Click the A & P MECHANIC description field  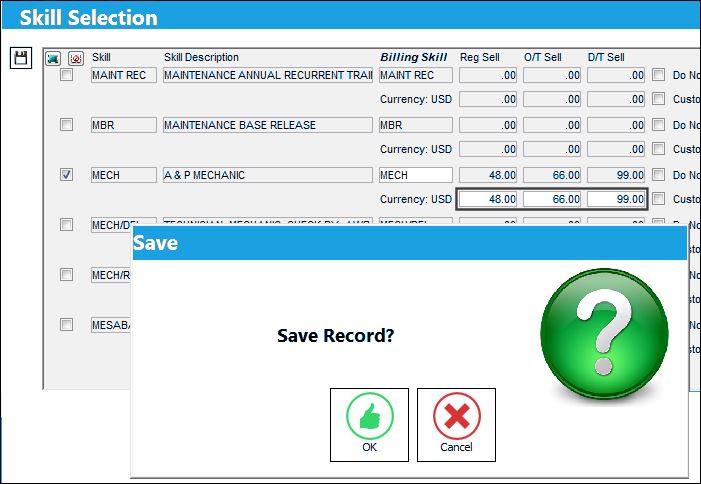tap(268, 175)
